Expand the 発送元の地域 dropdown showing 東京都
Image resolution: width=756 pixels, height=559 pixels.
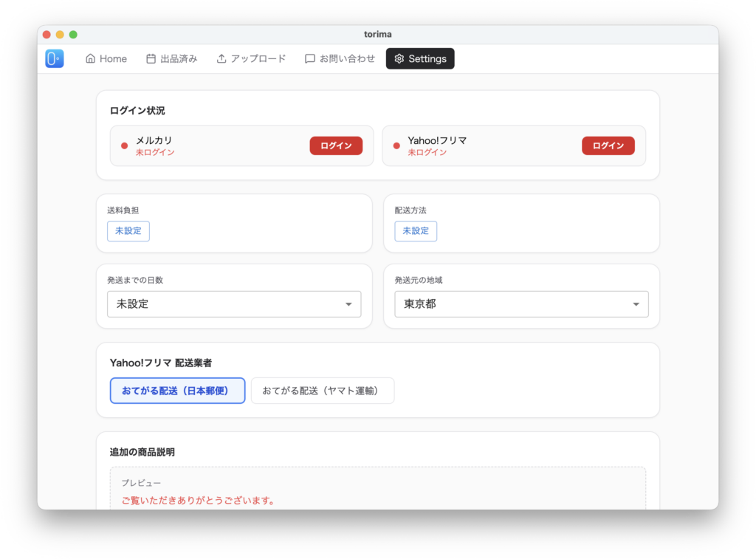pyautogui.click(x=520, y=304)
